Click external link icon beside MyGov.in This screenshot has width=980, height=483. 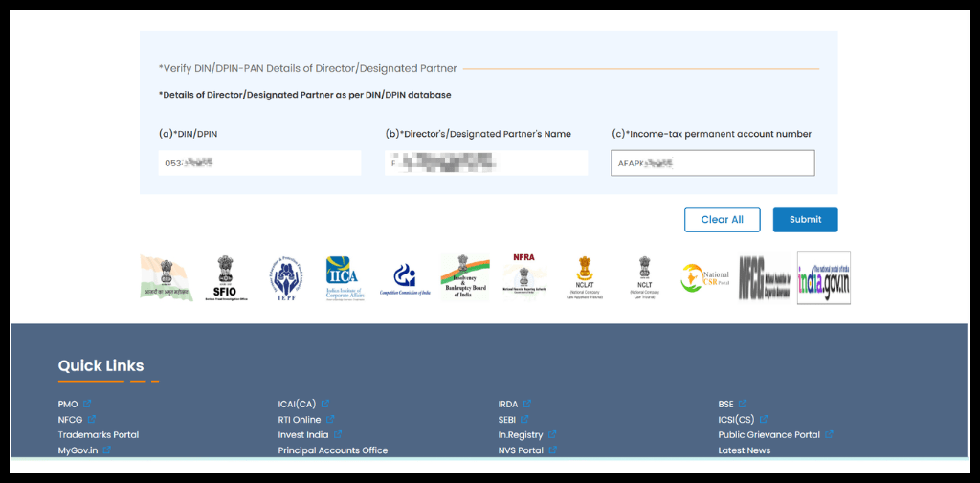pos(107,450)
